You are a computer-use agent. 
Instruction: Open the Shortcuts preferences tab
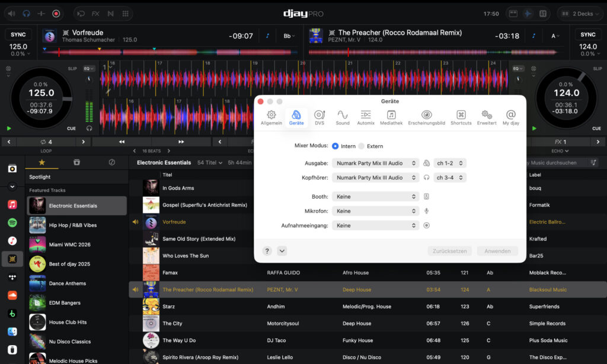[461, 118]
